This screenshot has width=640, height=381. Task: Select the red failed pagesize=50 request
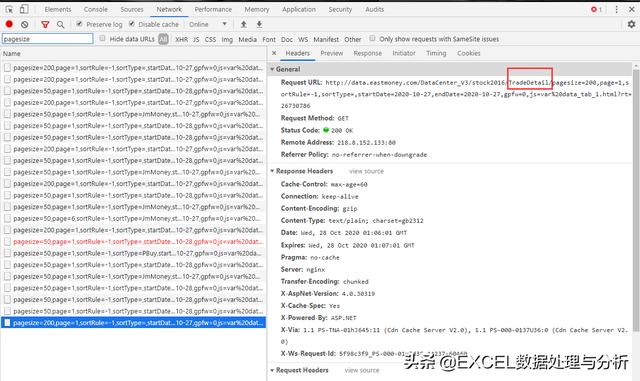coord(133,242)
